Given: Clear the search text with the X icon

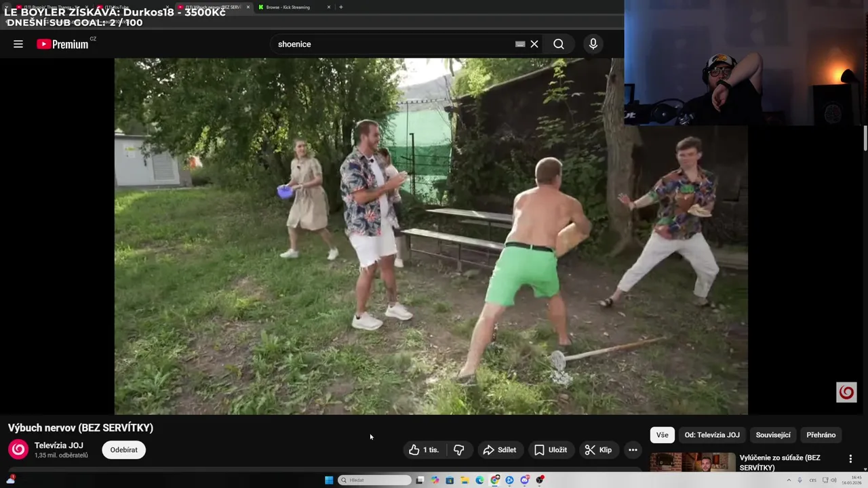Looking at the screenshot, I should click(534, 44).
